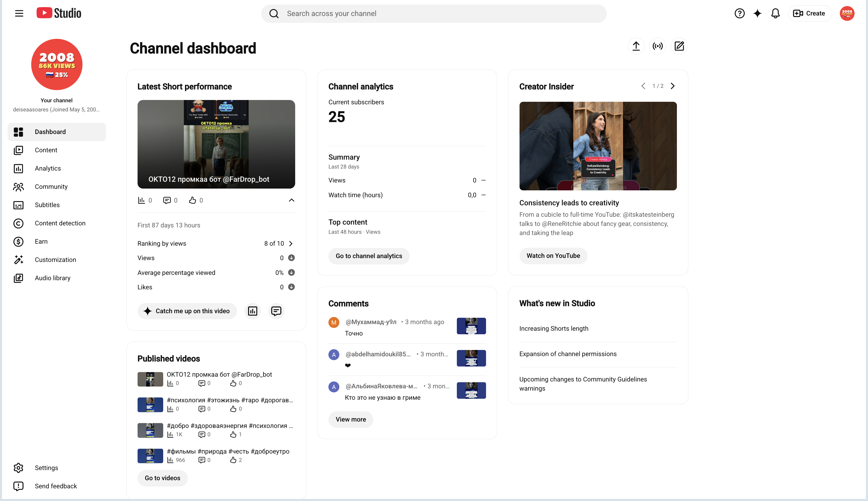Open the notifications bell
The height and width of the screenshot is (501, 868).
point(775,13)
